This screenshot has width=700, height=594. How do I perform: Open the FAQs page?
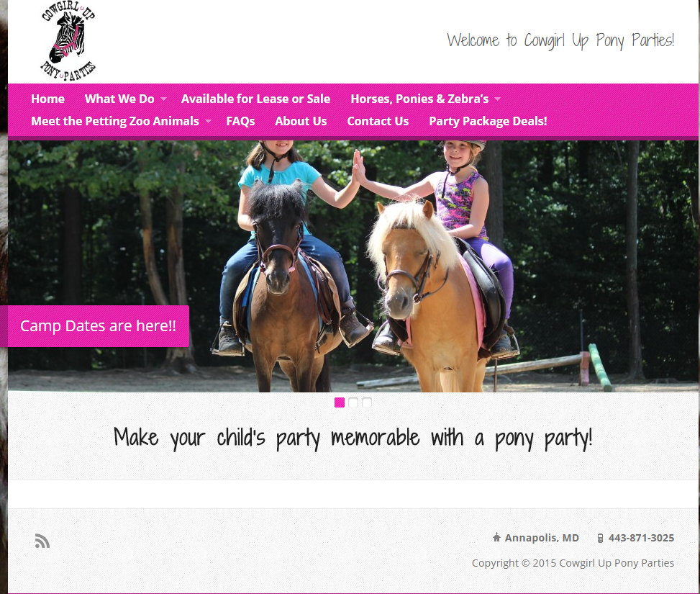tap(240, 121)
